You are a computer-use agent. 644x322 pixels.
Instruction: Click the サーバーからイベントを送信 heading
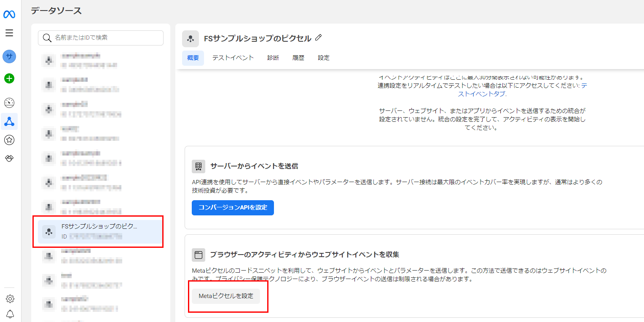point(254,166)
